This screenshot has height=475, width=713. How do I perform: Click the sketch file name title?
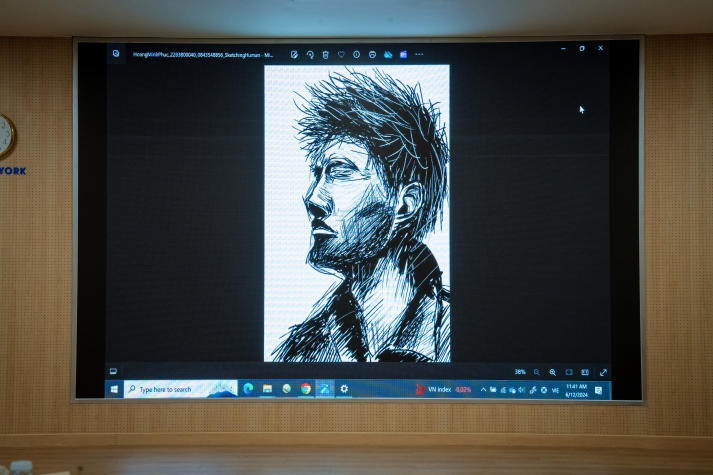pos(203,55)
